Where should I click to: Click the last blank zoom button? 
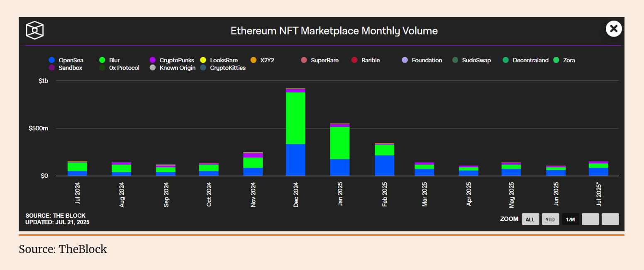pos(610,219)
